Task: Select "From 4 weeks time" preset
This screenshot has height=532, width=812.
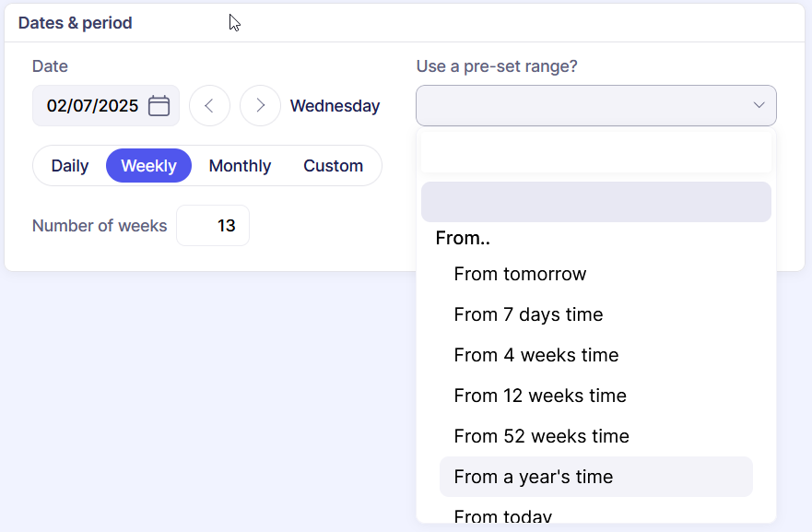Action: click(x=535, y=355)
